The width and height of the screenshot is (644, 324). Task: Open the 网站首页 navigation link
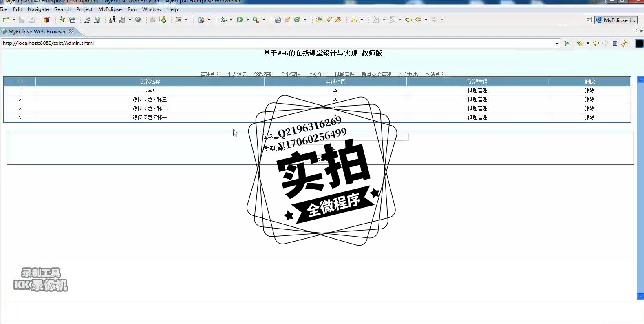tap(435, 74)
